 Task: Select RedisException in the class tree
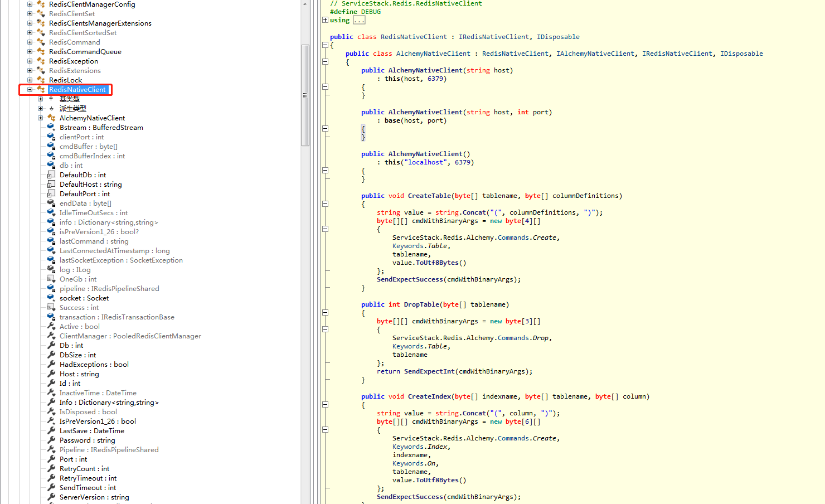pos(74,61)
